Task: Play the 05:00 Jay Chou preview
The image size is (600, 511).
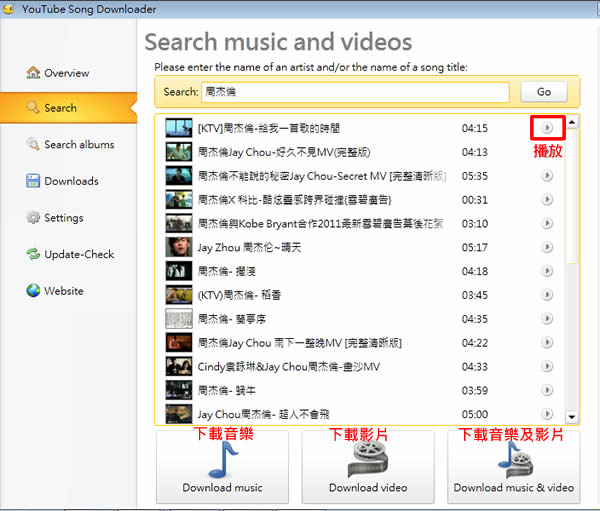Action: [x=547, y=414]
